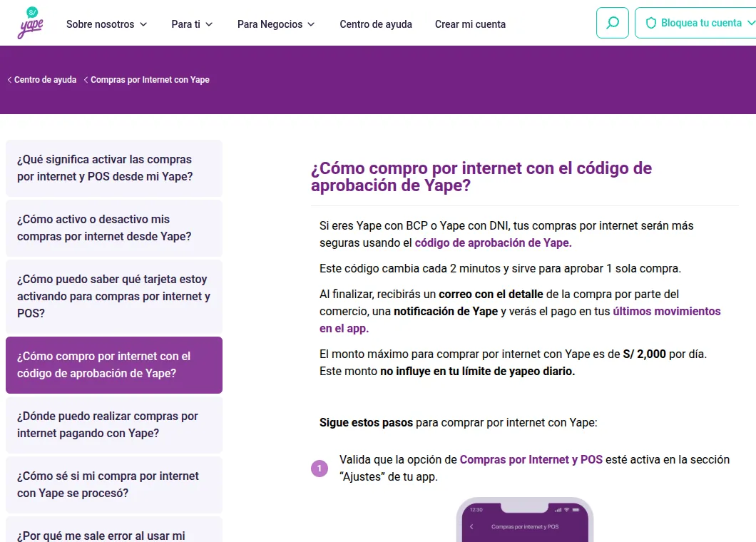Click the Bloquea tu cuenta button
The width and height of the screenshot is (756, 542).
(x=695, y=23)
